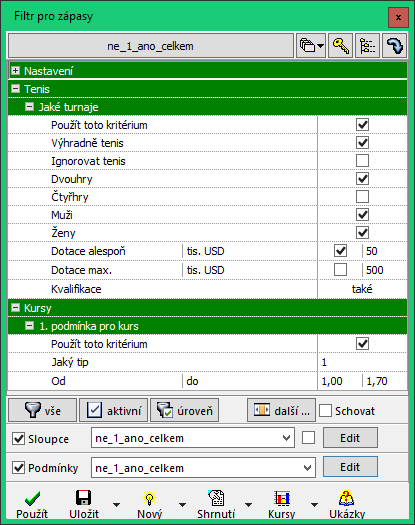Click the Uložit floppy disk icon
This screenshot has height=525, width=415.
84,498
